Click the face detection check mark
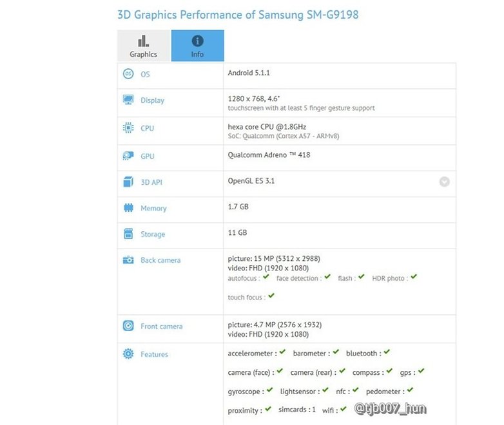The width and height of the screenshot is (504, 425). [327, 277]
